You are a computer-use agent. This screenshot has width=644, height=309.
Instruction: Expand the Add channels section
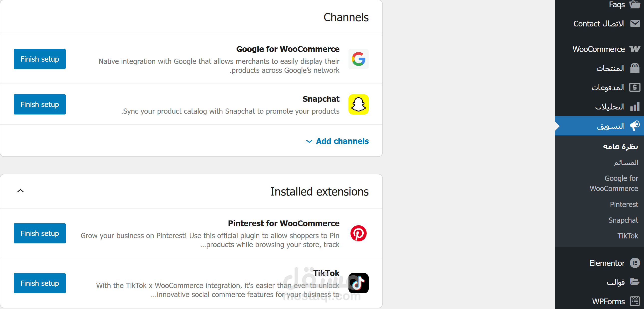(x=337, y=141)
